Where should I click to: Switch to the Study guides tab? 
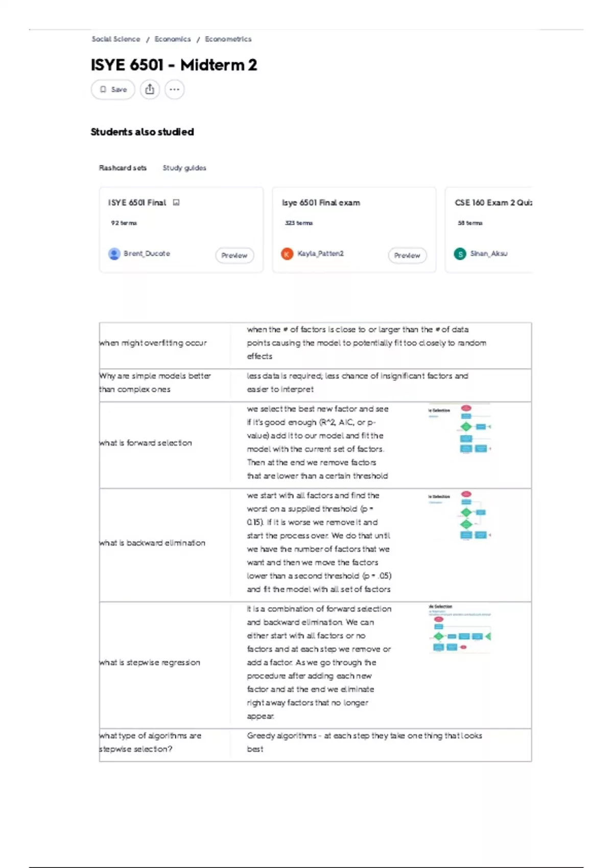(184, 168)
